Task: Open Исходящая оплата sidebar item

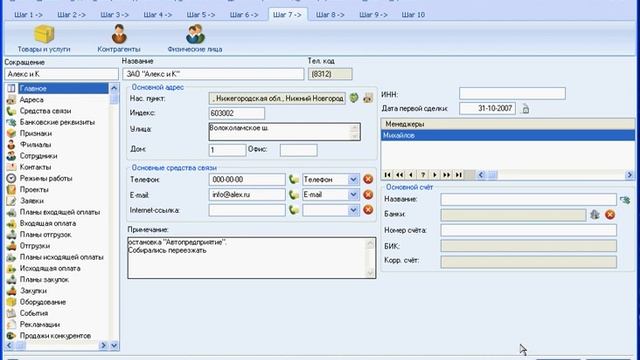Action: (x=50, y=268)
